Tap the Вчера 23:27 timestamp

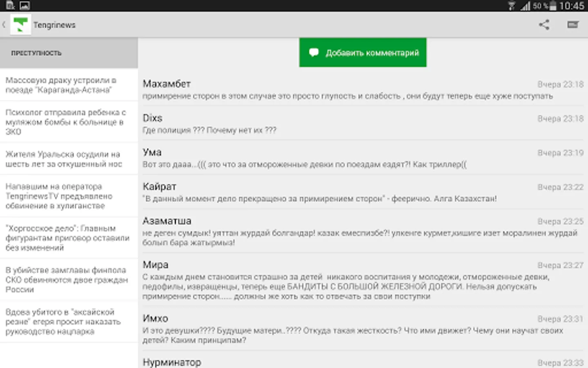pos(560,265)
